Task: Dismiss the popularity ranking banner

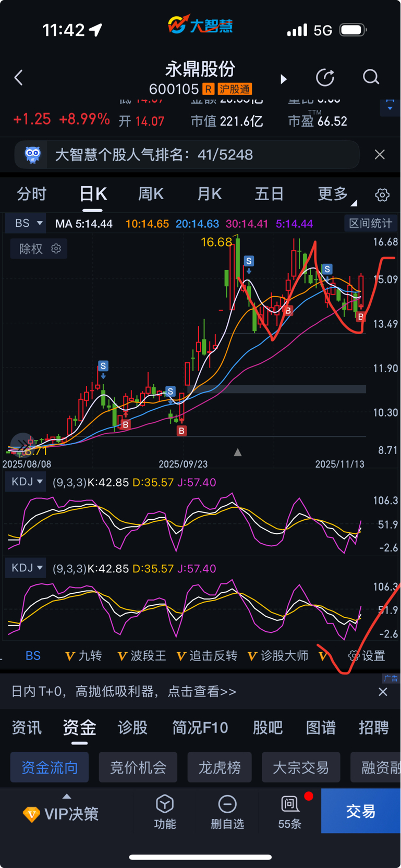Action: click(380, 154)
